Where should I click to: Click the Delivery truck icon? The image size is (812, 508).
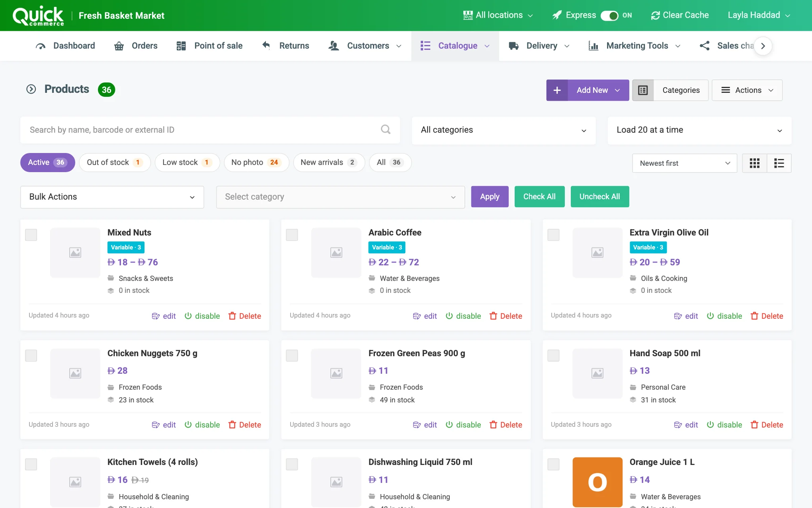(513, 46)
